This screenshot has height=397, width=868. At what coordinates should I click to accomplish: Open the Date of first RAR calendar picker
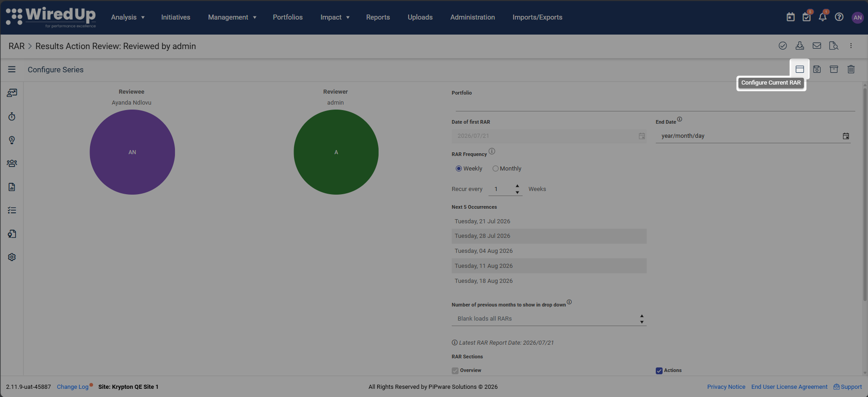(x=642, y=136)
